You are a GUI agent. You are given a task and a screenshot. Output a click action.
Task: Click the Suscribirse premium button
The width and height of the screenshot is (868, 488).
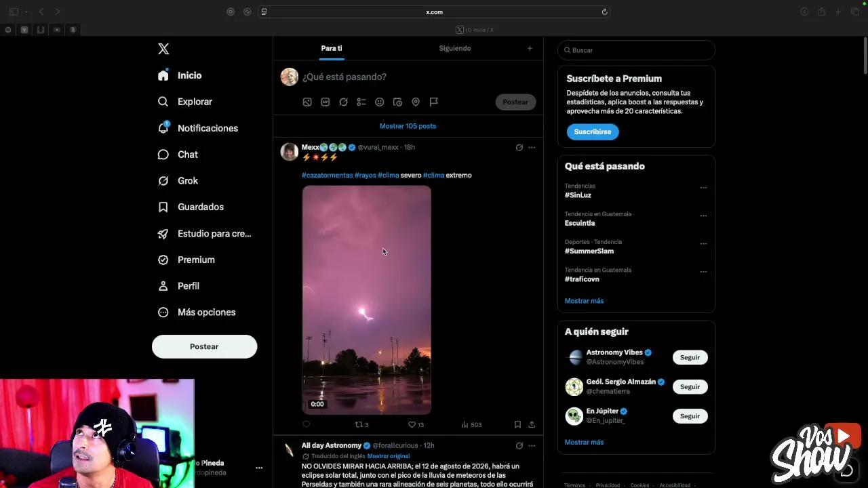click(593, 131)
